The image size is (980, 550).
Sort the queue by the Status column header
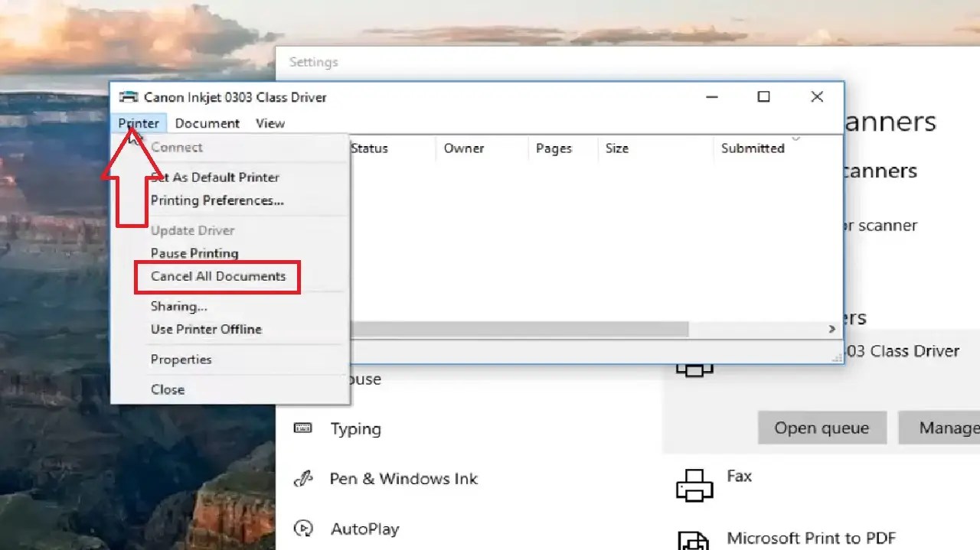(369, 148)
